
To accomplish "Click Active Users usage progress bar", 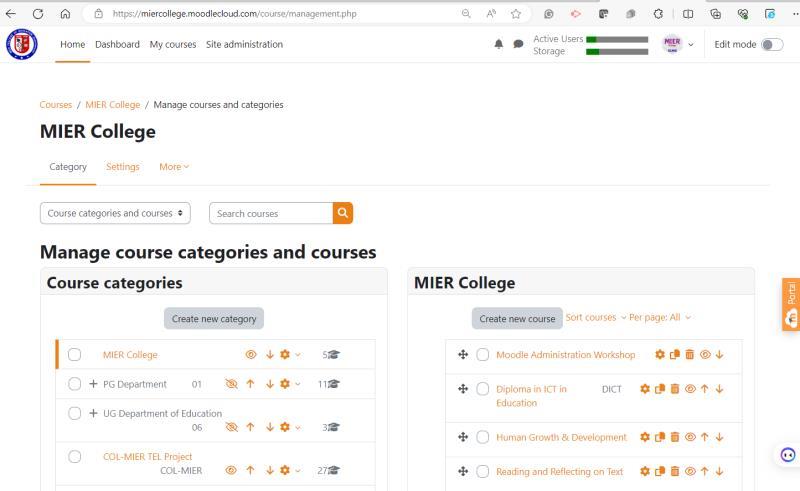I will coord(617,39).
